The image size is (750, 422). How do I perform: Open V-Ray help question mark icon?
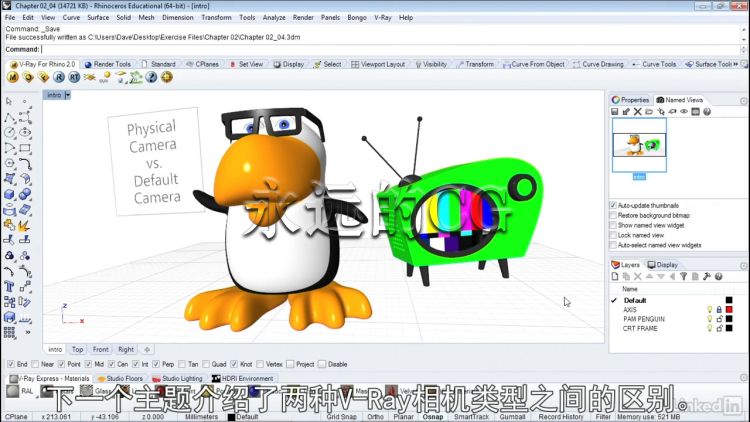coord(151,77)
